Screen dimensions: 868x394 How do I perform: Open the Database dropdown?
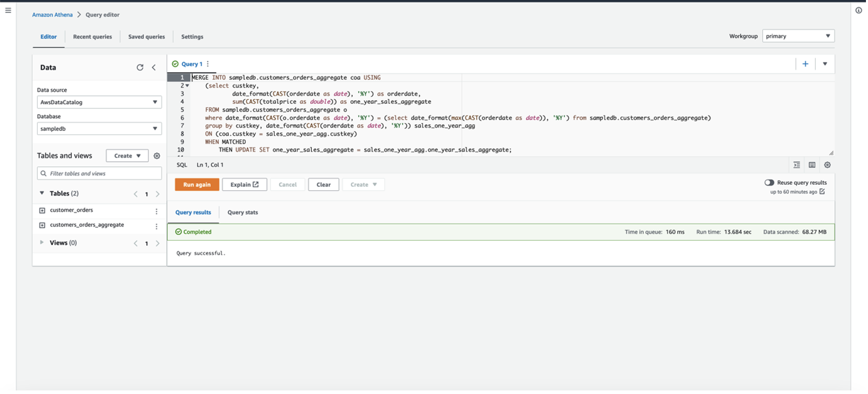(x=99, y=129)
